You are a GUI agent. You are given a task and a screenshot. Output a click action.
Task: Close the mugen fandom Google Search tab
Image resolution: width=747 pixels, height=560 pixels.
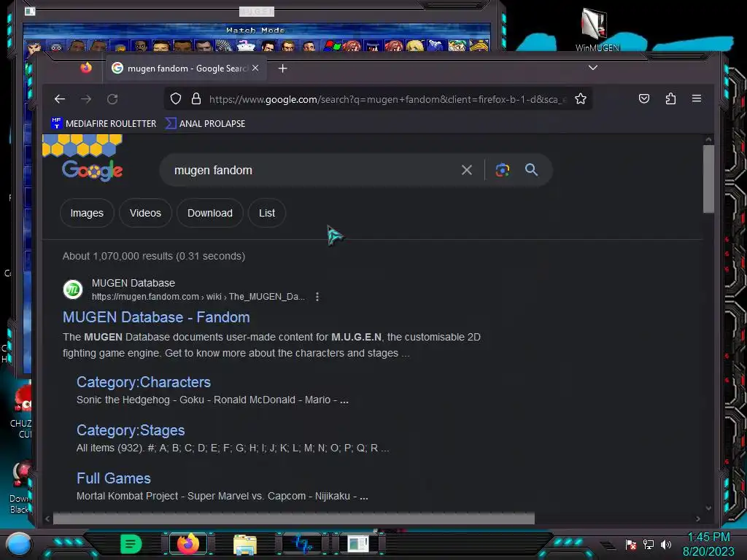(255, 68)
